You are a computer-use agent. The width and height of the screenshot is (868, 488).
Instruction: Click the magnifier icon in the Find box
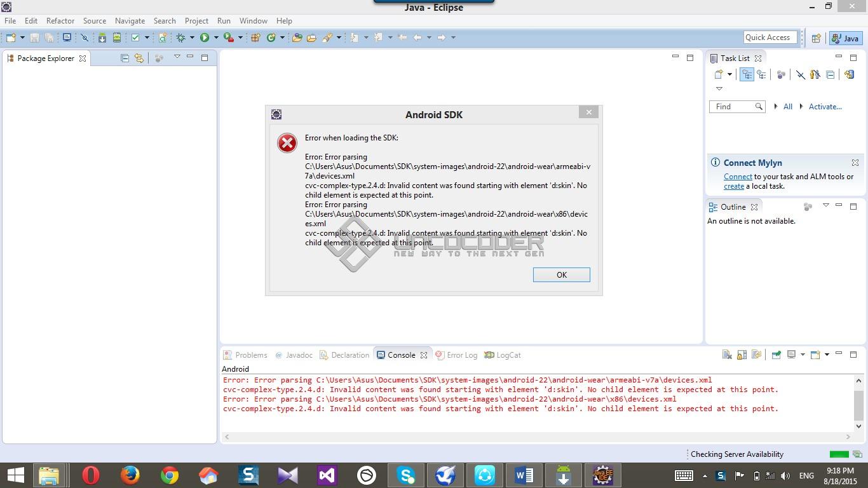(759, 107)
